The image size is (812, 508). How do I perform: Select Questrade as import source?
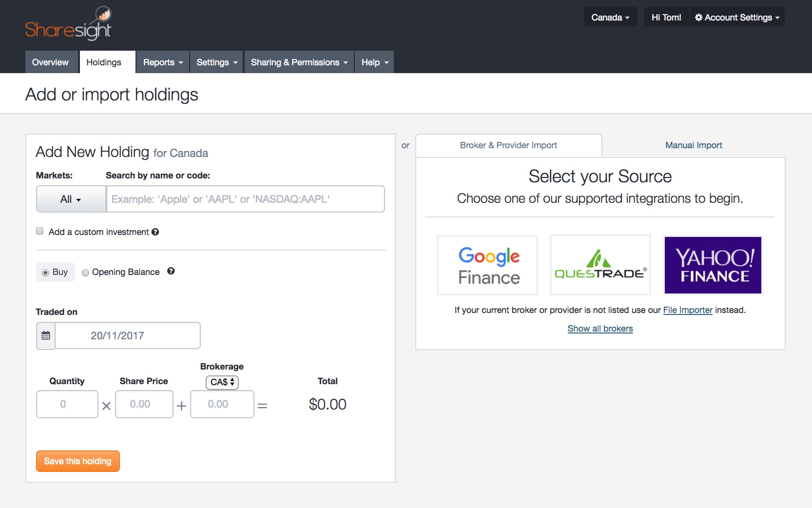(600, 265)
